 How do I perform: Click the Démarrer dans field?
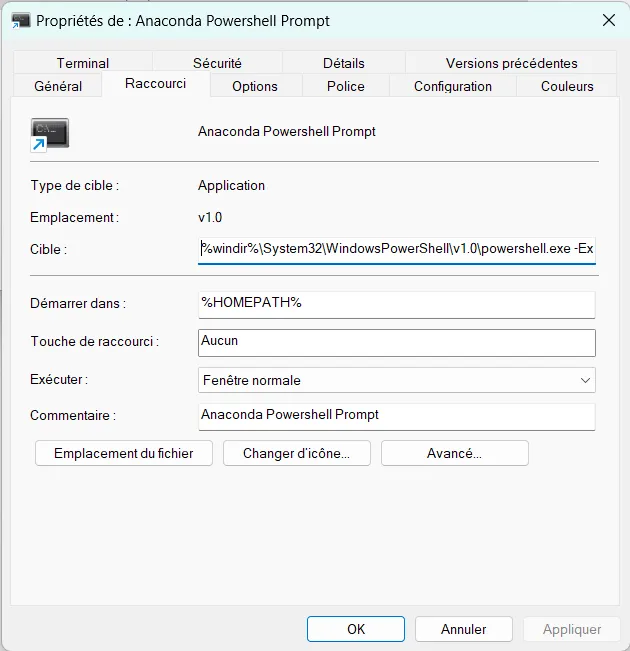397,305
